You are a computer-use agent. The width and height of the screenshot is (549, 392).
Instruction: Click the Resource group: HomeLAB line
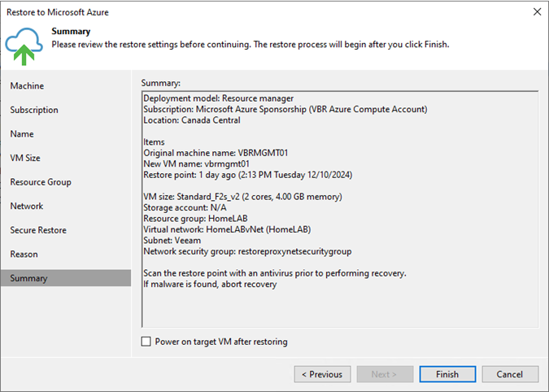click(195, 219)
